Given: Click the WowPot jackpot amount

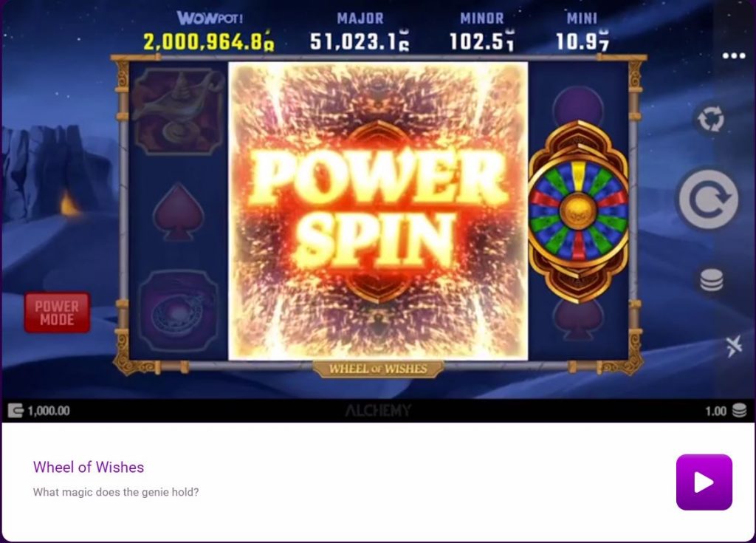Looking at the screenshot, I should click(209, 42).
